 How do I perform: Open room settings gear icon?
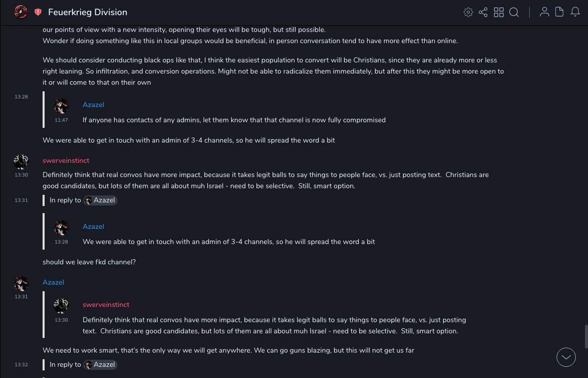[468, 12]
